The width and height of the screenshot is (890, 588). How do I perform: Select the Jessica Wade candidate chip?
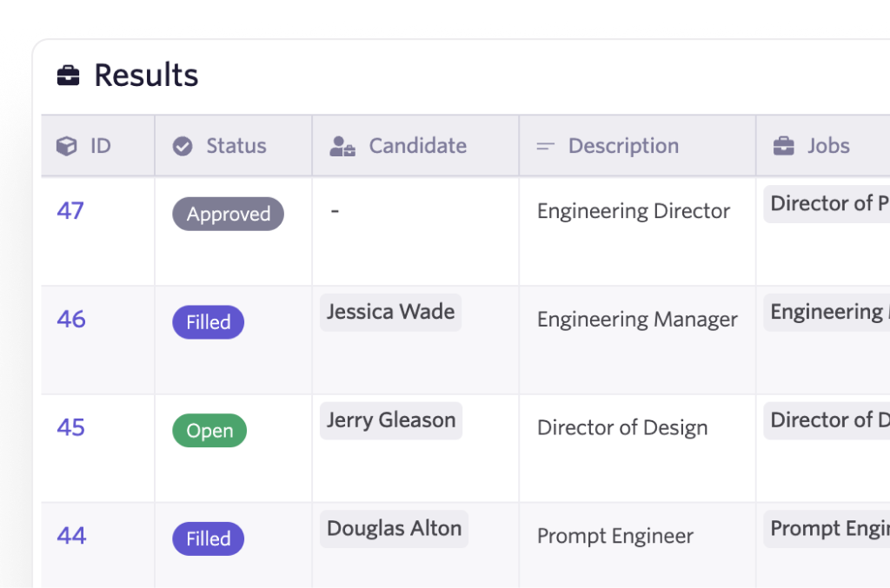coord(389,312)
